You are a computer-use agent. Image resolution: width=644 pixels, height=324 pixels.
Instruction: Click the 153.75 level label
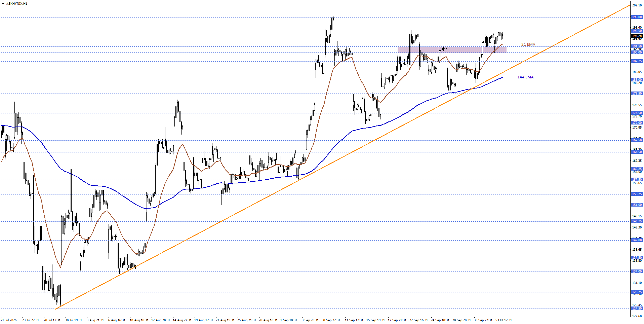[637, 194]
